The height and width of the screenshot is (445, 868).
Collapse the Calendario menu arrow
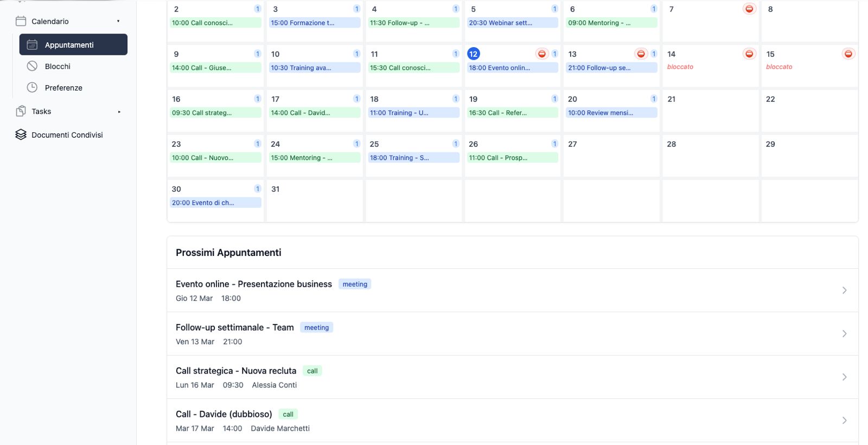(x=118, y=21)
